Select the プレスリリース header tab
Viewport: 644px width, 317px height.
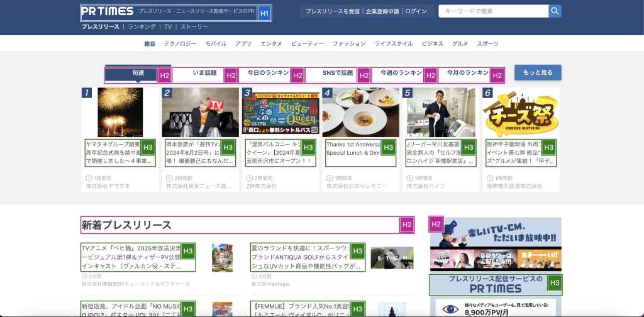point(100,26)
